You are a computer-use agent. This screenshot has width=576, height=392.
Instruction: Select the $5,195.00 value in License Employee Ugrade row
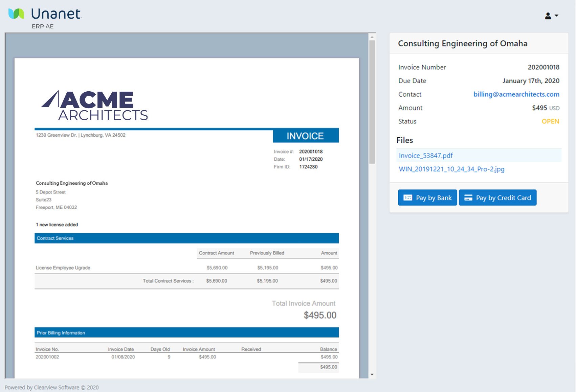pos(268,268)
